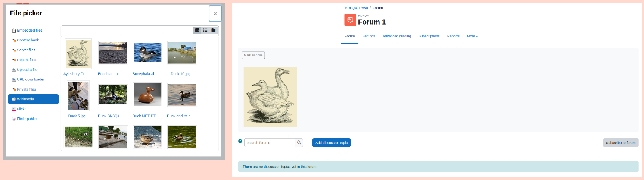644x180 pixels.
Task: Select Upload a file repository
Action: pos(27,70)
